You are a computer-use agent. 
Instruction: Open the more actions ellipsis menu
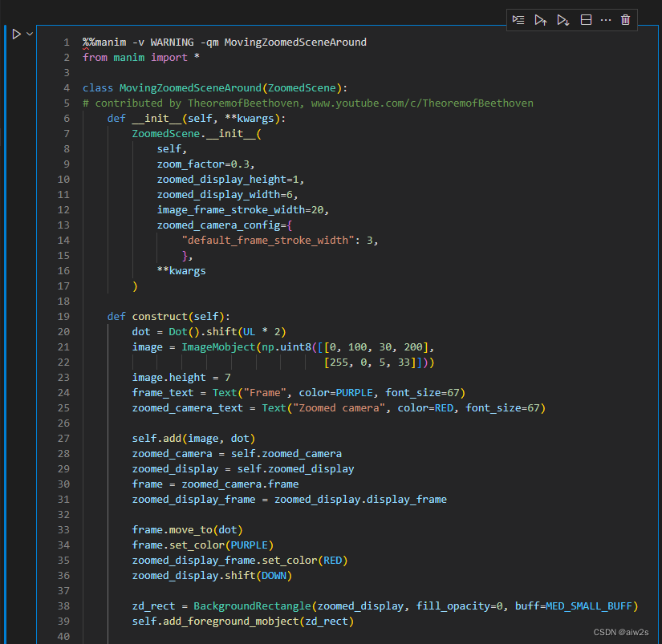click(x=606, y=20)
